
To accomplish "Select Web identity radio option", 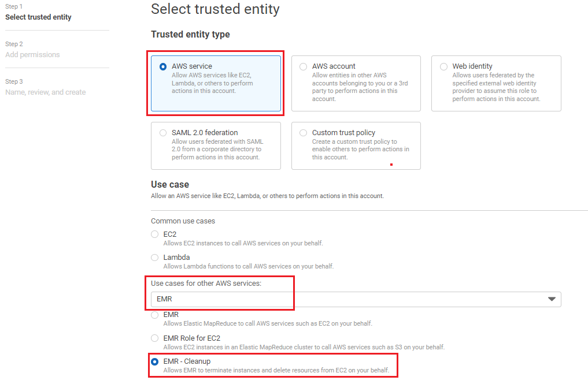I will (443, 66).
